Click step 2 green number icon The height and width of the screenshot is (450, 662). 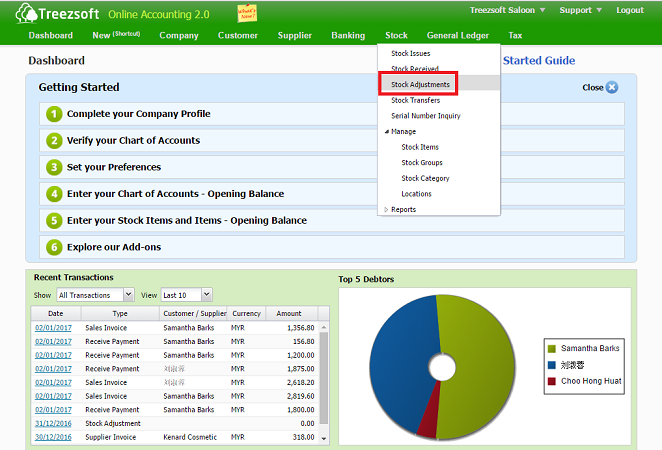[x=54, y=141]
